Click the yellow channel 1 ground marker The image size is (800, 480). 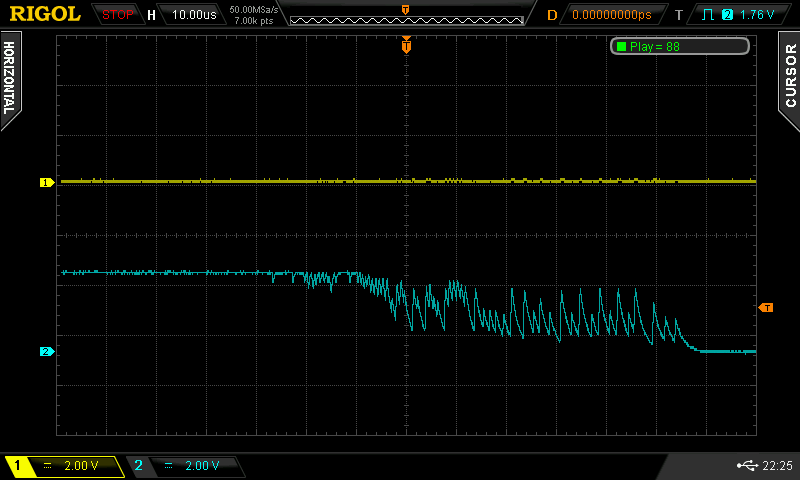[47, 182]
